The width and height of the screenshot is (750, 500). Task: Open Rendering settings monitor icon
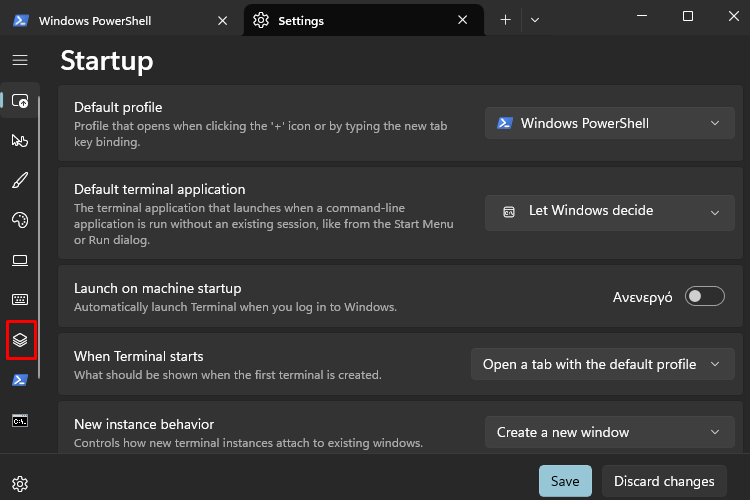tap(20, 260)
